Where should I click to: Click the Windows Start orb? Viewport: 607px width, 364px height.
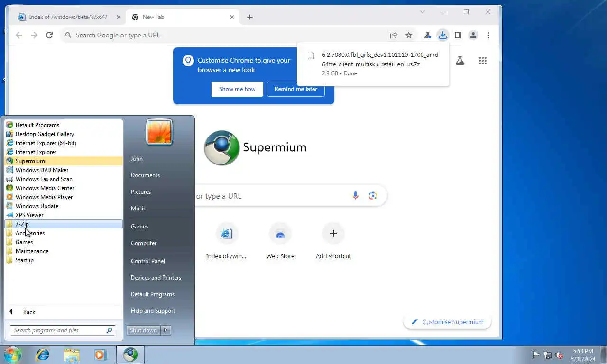pyautogui.click(x=13, y=354)
